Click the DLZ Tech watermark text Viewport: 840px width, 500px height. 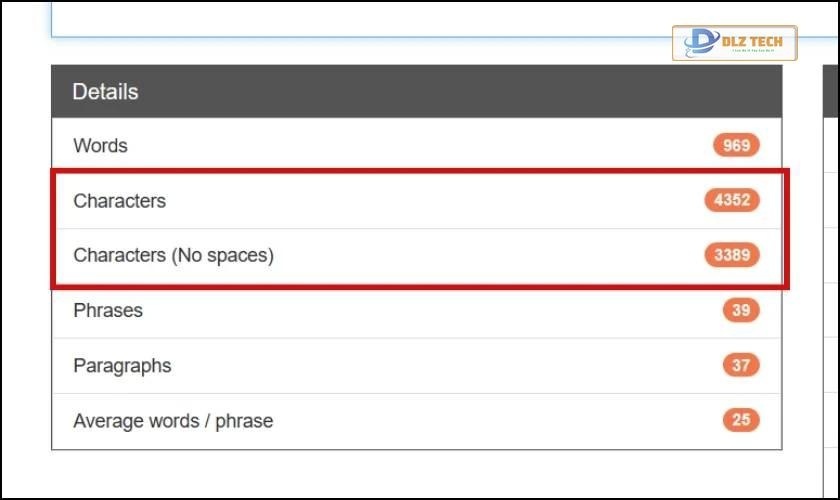[753, 42]
